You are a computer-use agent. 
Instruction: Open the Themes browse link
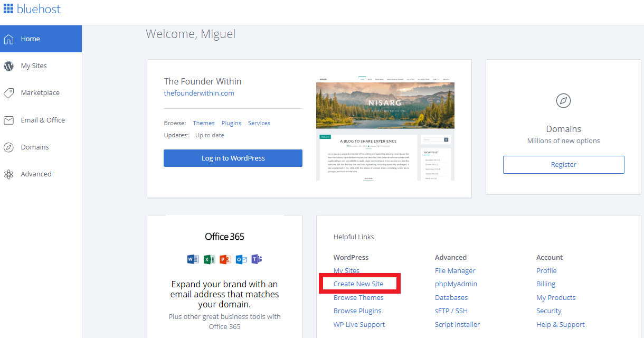pos(203,123)
